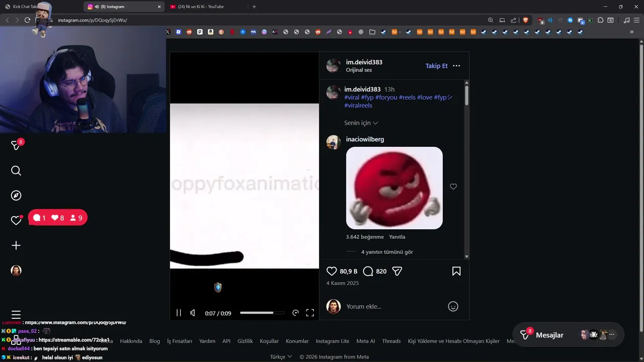Expand the Senin için comment sort dropdown
Screen dimensions: 644x362
361,123
